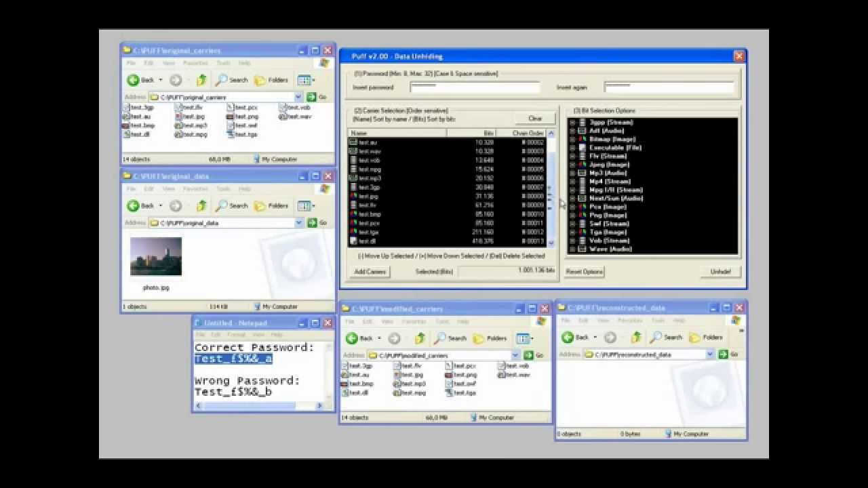Click Back in original_carriers window
The width and height of the screenshot is (868, 488).
tap(141, 80)
